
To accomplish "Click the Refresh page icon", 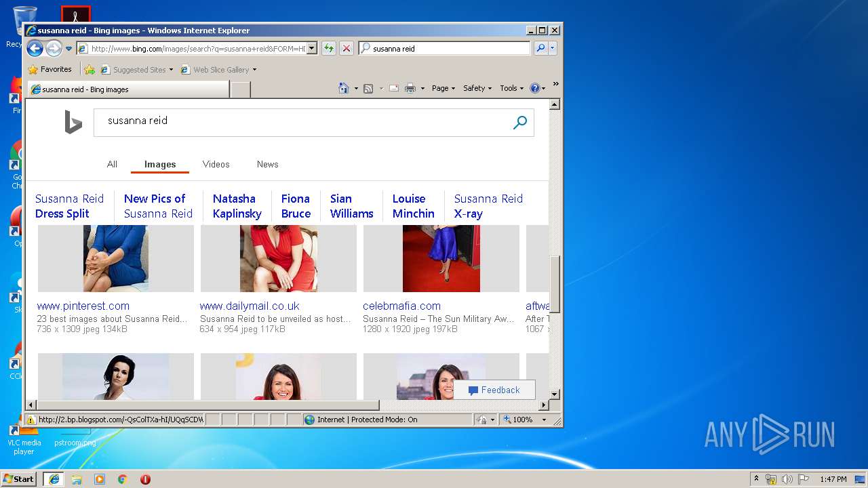I will (x=329, y=48).
